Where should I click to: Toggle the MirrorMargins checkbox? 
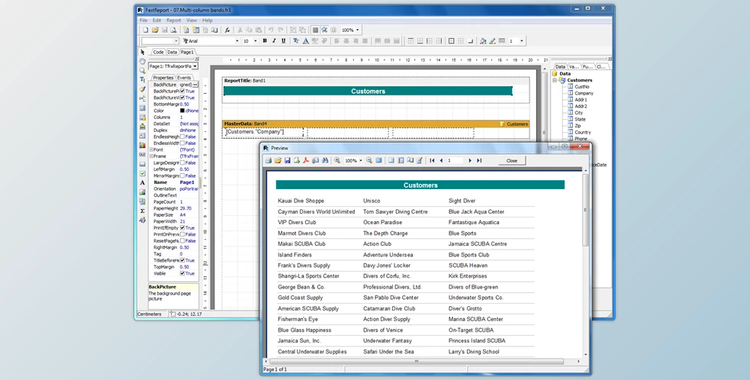[x=182, y=176]
